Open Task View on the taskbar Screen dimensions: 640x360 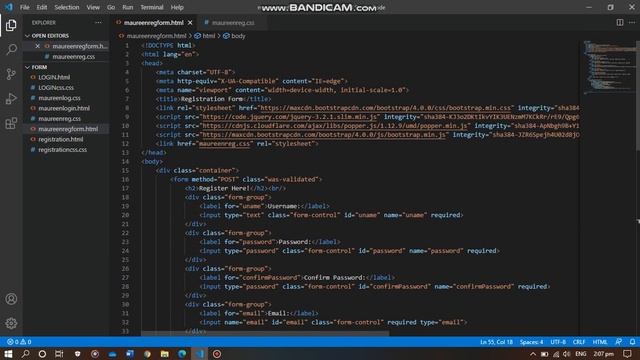point(59,354)
